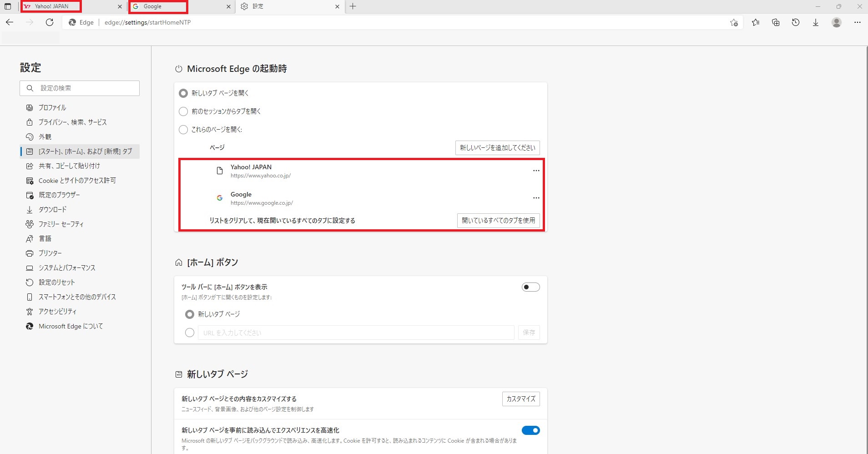The height and width of the screenshot is (454, 868).
Task: Select これらのページを開く radio button
Action: (183, 130)
